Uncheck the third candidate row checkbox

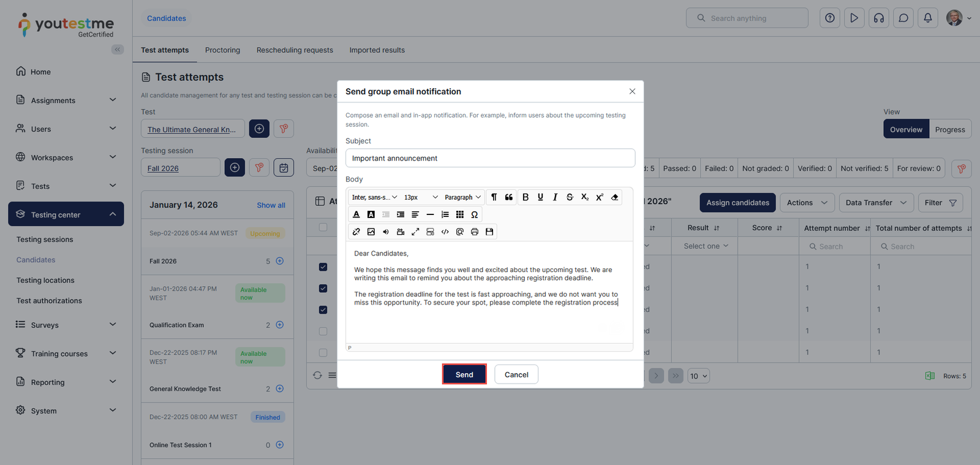(x=323, y=310)
